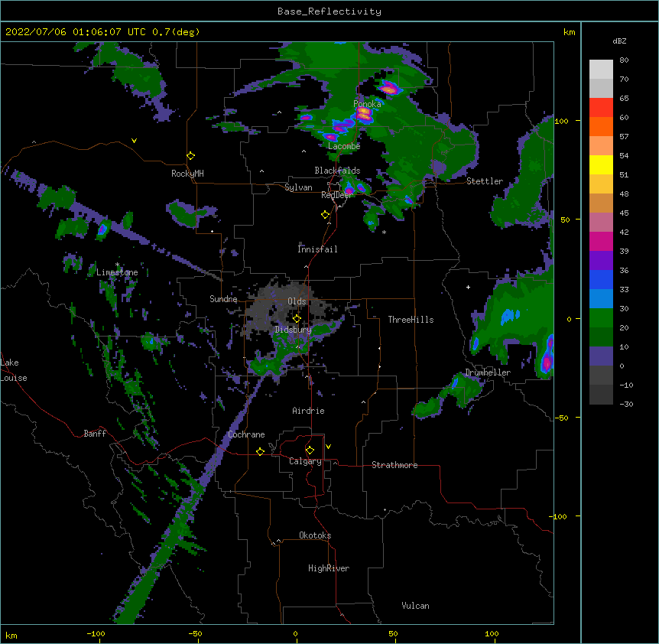Select the orange 60-57 dBZ swatch

click(x=601, y=126)
